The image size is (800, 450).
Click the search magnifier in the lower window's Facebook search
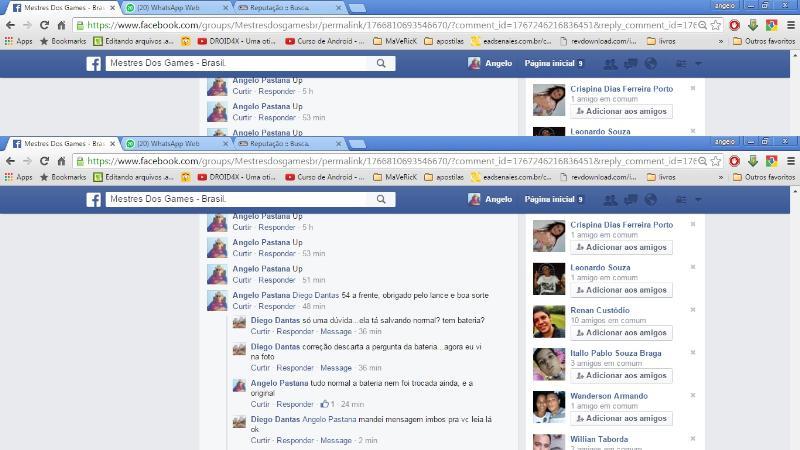pos(381,200)
